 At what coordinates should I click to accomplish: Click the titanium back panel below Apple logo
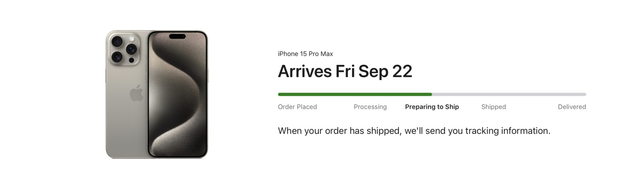126,129
